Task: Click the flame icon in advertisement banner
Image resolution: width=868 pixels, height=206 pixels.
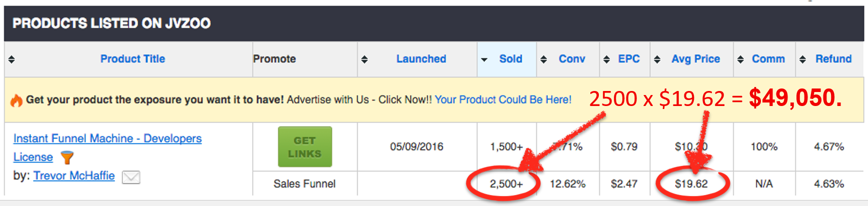Action: click(x=17, y=100)
